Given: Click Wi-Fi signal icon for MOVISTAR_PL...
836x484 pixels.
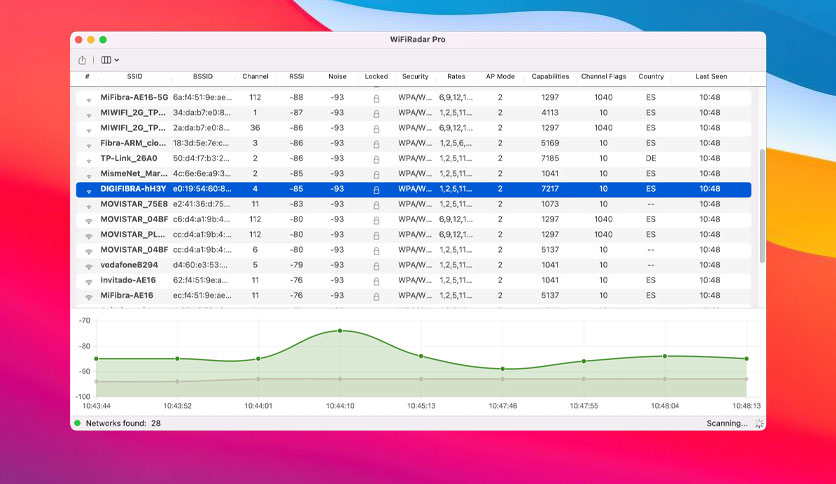Looking at the screenshot, I should coord(89,236).
